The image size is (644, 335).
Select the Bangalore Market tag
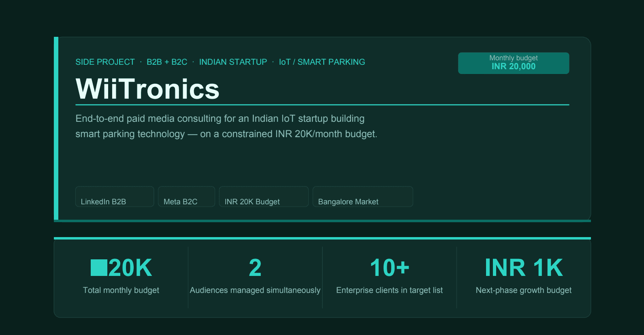(x=363, y=197)
